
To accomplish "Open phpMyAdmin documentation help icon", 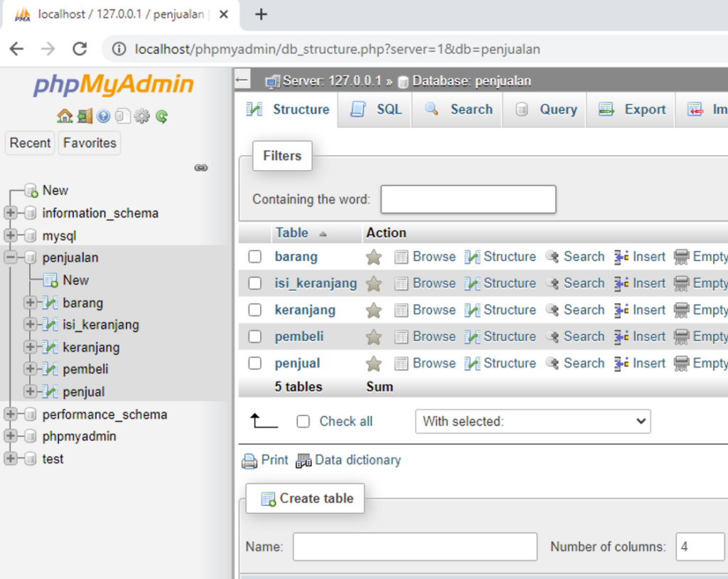I will point(104,116).
